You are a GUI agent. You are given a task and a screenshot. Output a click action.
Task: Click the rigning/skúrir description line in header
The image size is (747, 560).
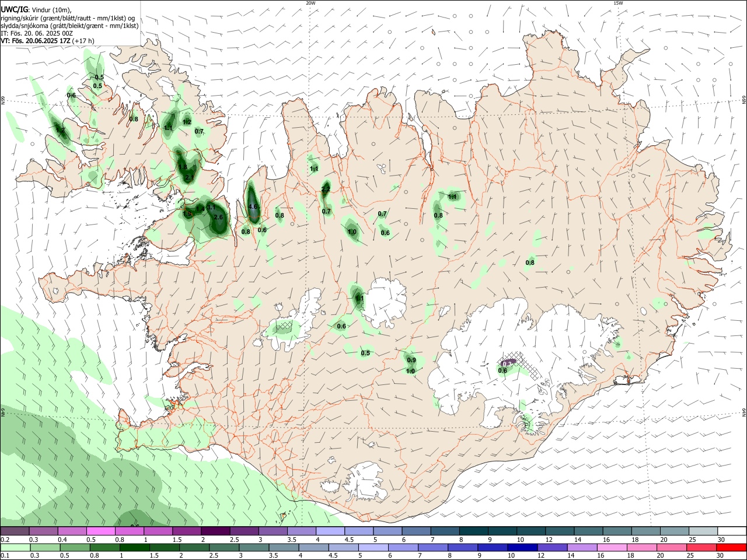68,18
